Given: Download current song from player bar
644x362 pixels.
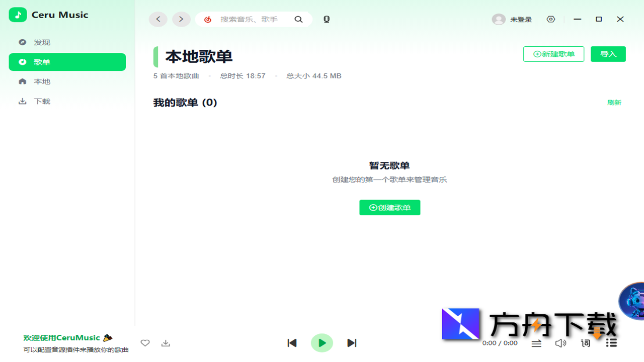Looking at the screenshot, I should coord(166,343).
